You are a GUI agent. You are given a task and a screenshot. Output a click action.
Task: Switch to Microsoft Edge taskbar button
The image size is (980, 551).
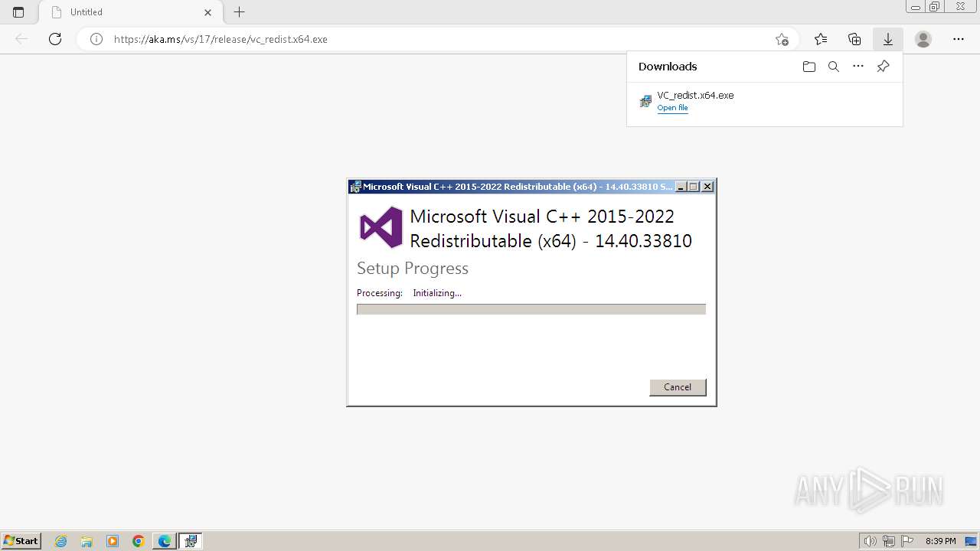click(x=165, y=541)
